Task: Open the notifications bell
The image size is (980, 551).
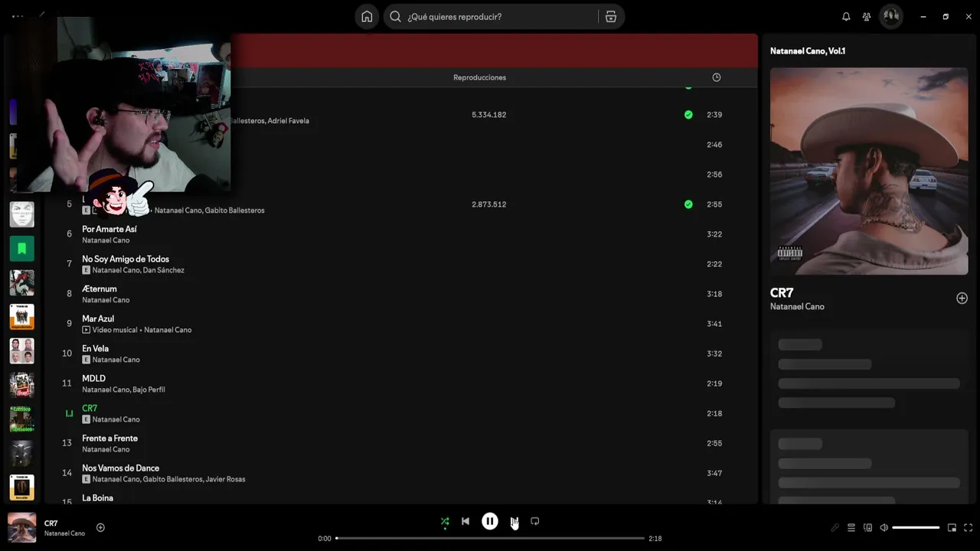Action: [846, 17]
